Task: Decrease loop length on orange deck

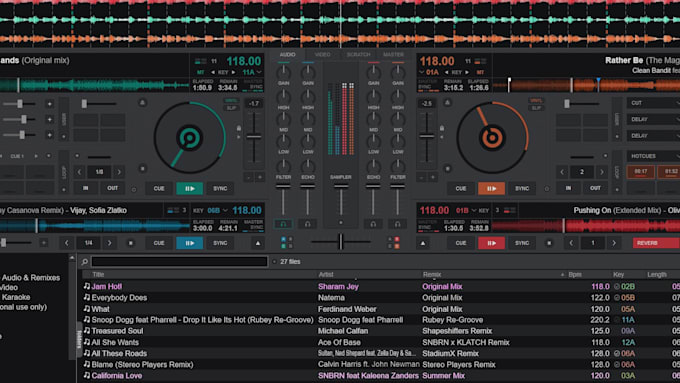Action: (562, 172)
